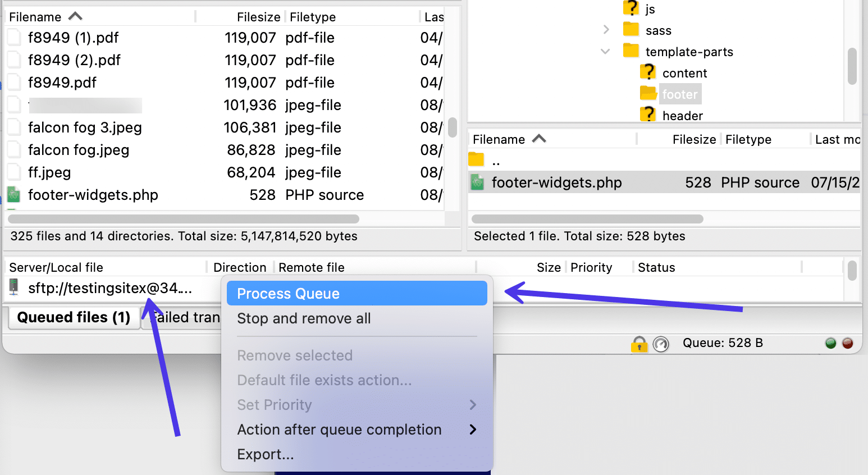Sort the local list by Filesize column
868x475 pixels.
point(258,17)
